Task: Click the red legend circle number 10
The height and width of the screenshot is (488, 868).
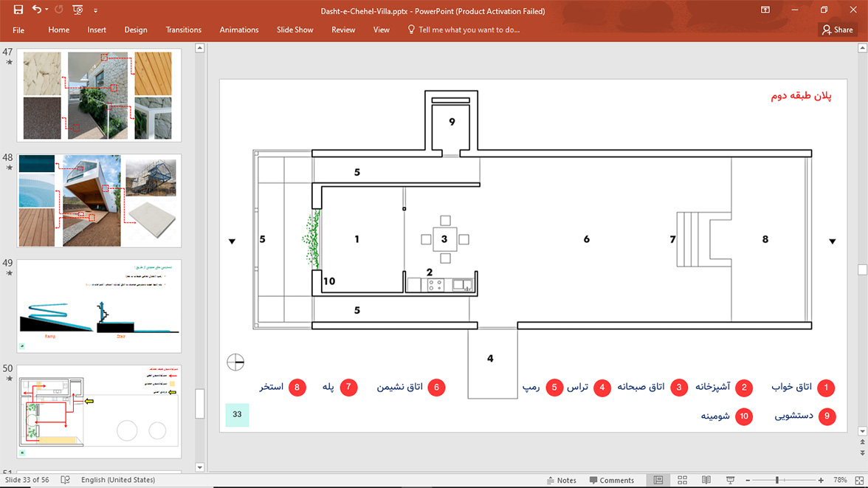Action: click(x=744, y=416)
